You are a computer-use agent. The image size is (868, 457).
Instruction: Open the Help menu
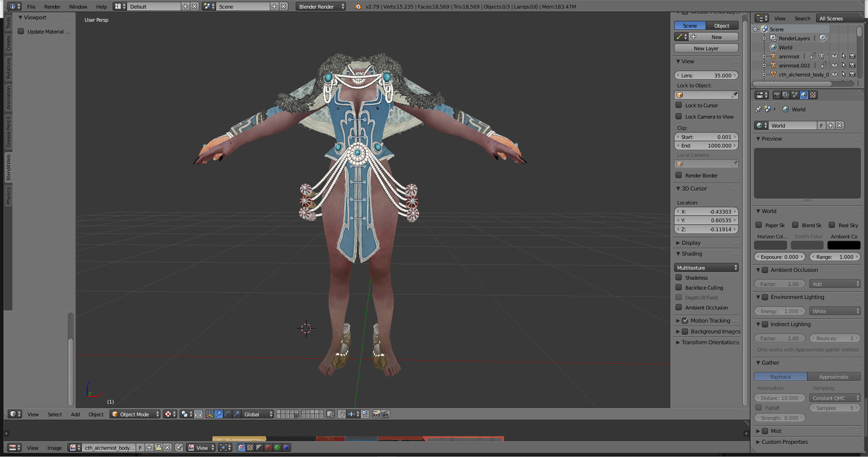[101, 6]
